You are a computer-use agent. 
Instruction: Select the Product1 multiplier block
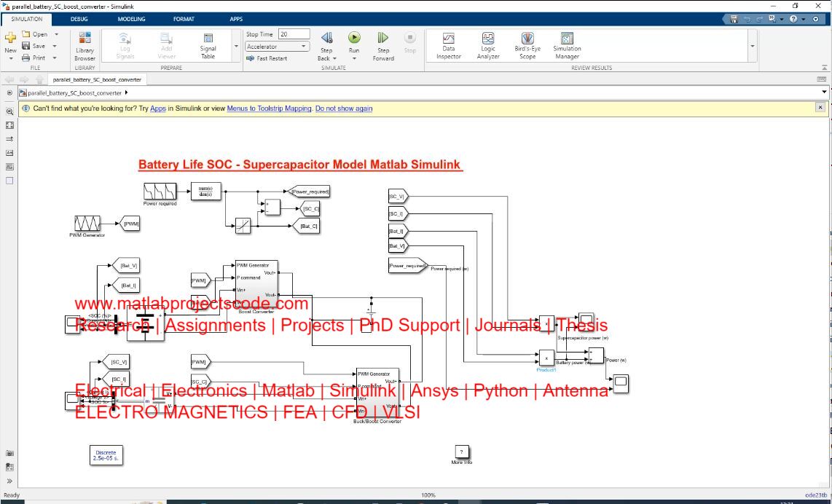pyautogui.click(x=546, y=358)
